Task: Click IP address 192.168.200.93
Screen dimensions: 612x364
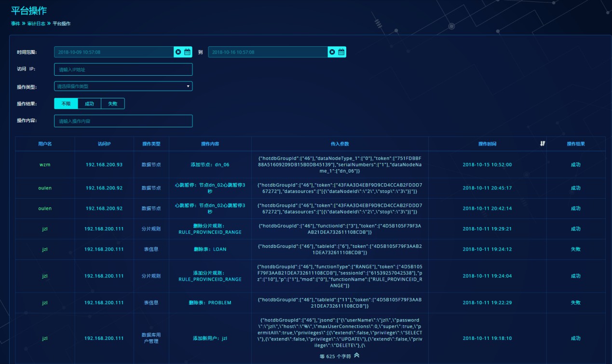Action: [x=104, y=164]
